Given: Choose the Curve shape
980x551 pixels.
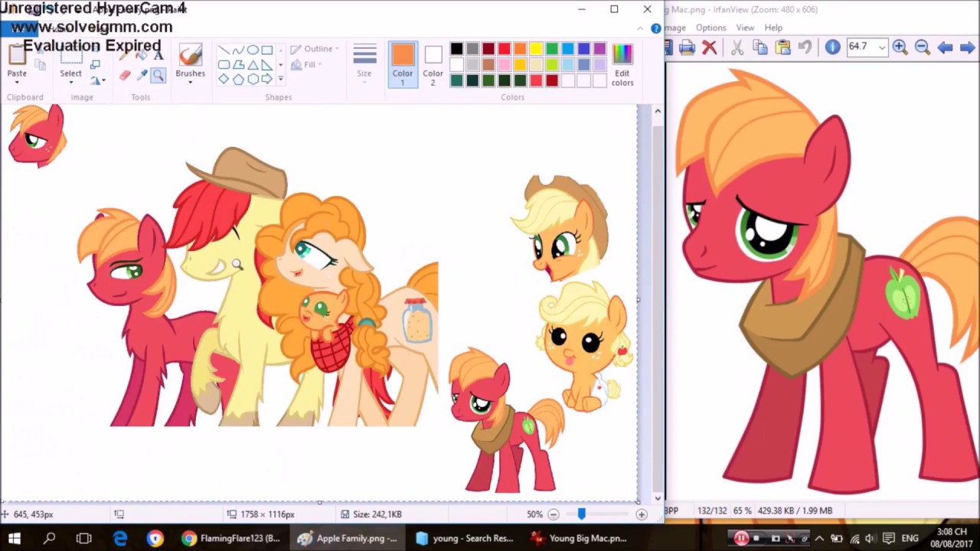Looking at the screenshot, I should (238, 51).
